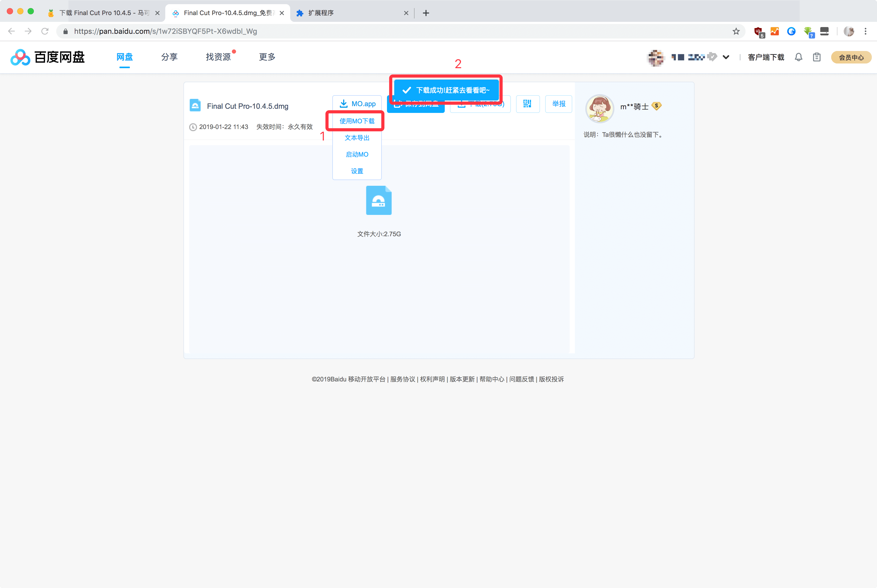Bookmark this page with the star icon
877x588 pixels.
coord(736,31)
